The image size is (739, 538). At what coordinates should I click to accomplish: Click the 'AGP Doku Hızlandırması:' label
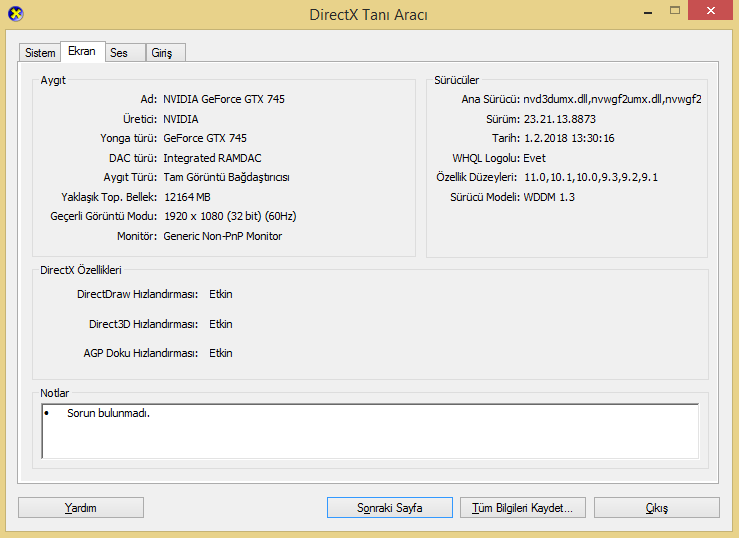tap(141, 353)
